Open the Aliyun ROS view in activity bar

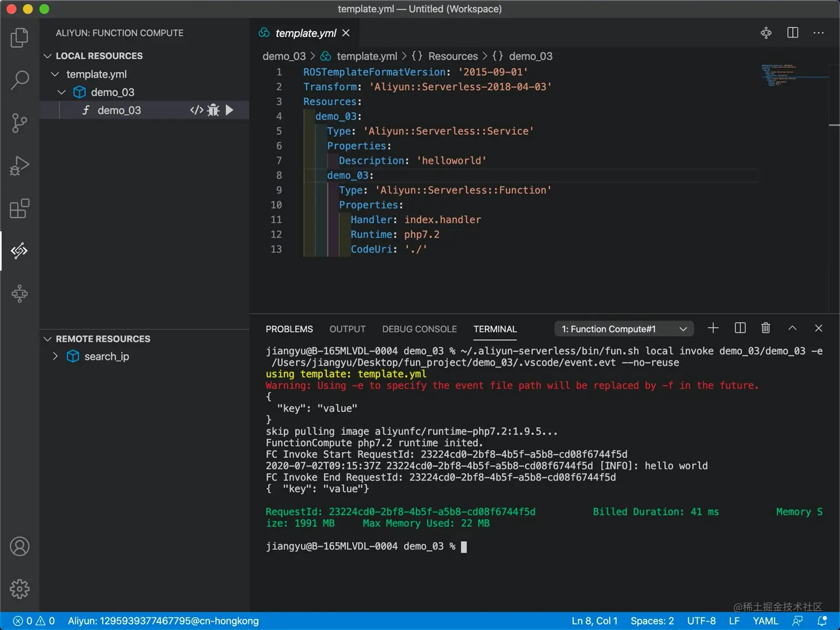tap(19, 293)
